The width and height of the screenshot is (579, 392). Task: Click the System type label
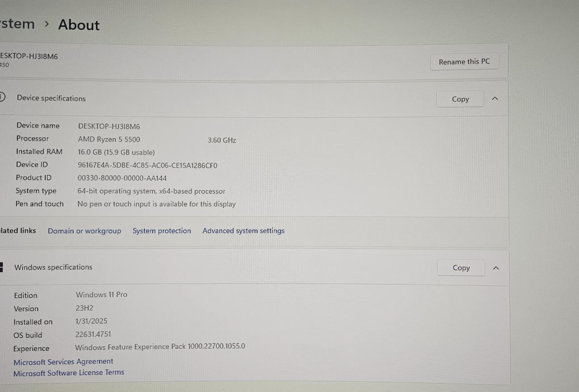[36, 191]
